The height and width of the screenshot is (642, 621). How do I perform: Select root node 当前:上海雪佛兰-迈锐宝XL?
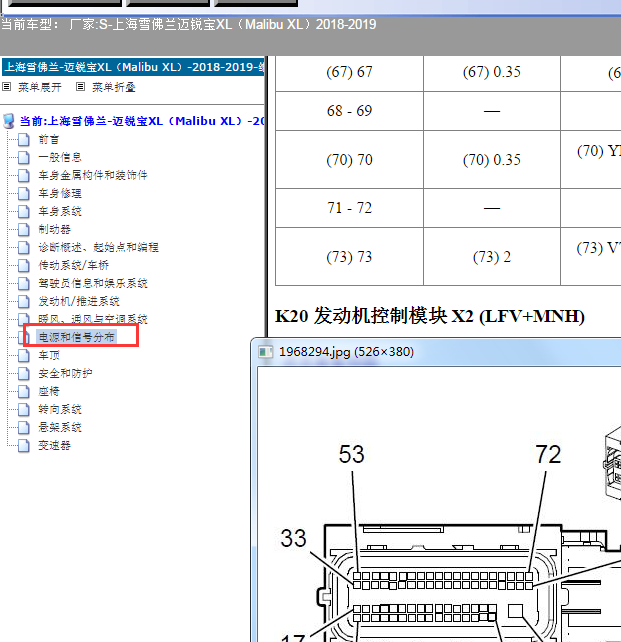pos(142,121)
